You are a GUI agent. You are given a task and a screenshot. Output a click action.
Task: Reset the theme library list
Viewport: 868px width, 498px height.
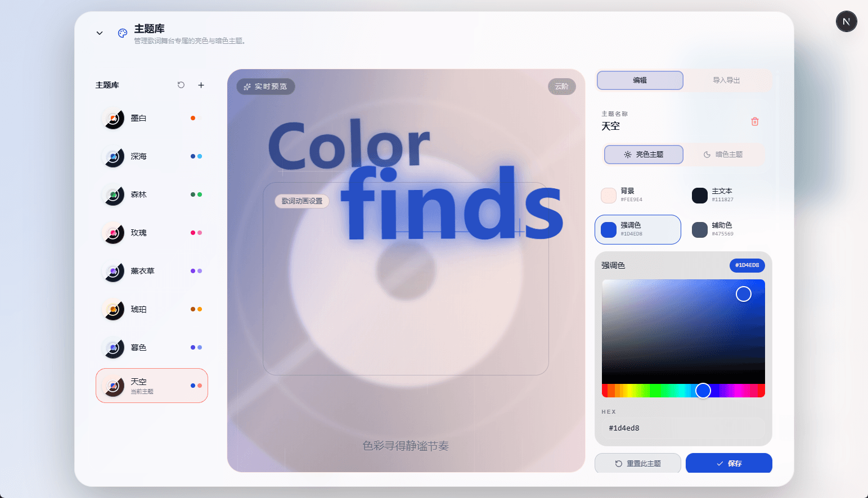(x=181, y=85)
